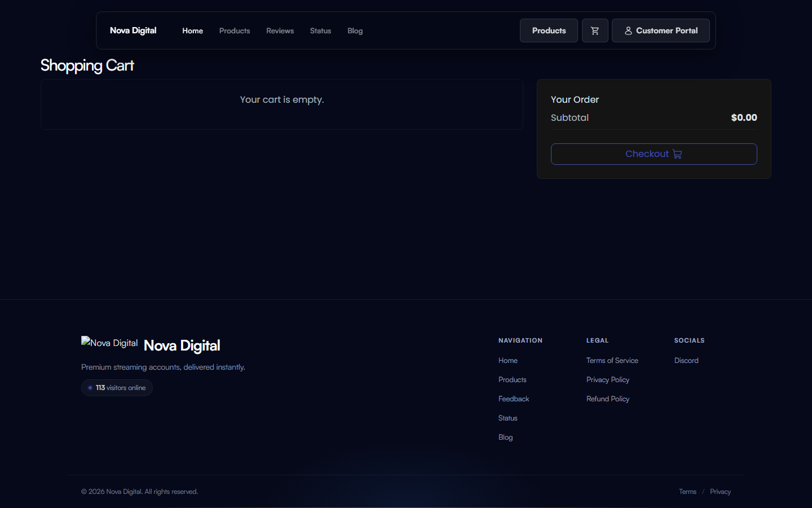
Task: Open Home in footer navigation
Action: 508,361
